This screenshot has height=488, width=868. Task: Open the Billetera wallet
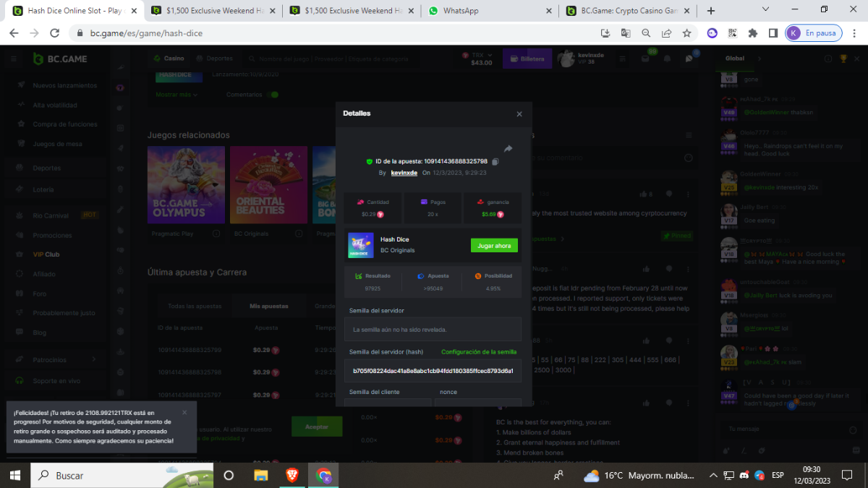click(x=527, y=59)
